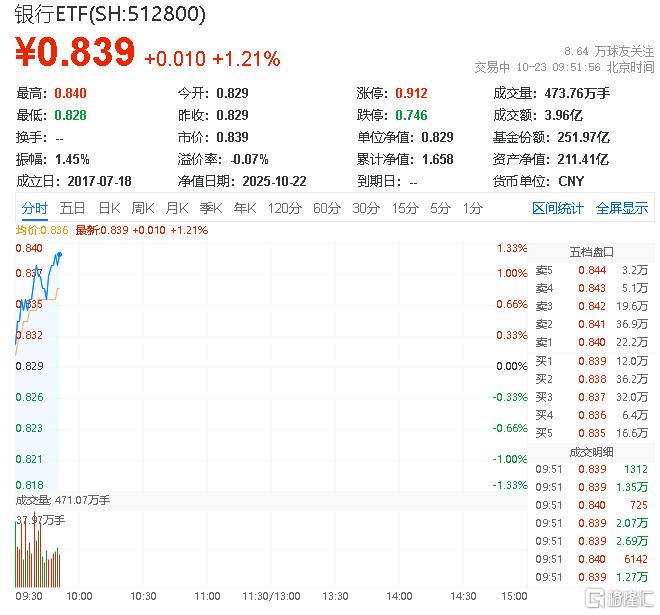
Task: Open the 日K candlestick tab
Action: point(108,208)
